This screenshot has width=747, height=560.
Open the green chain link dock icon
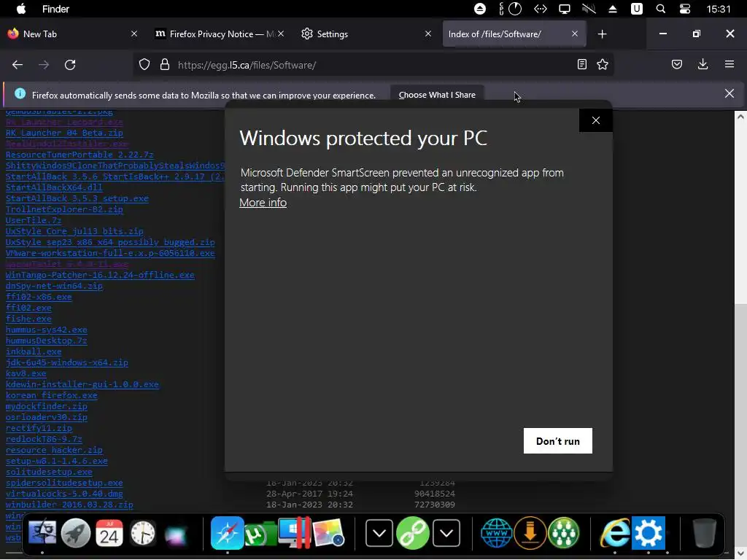(x=413, y=533)
